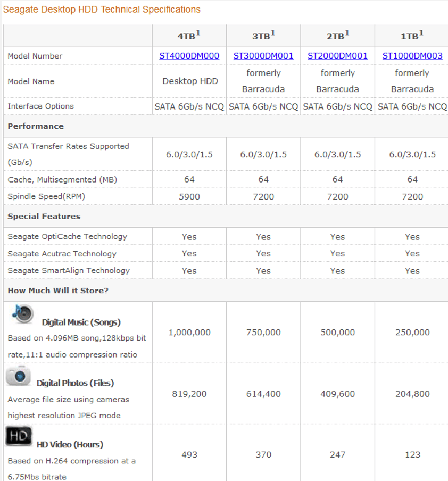The image size is (448, 481).
Task: Click the SATA 6Gb/s NCQ cell under 4TB
Action: [x=189, y=106]
